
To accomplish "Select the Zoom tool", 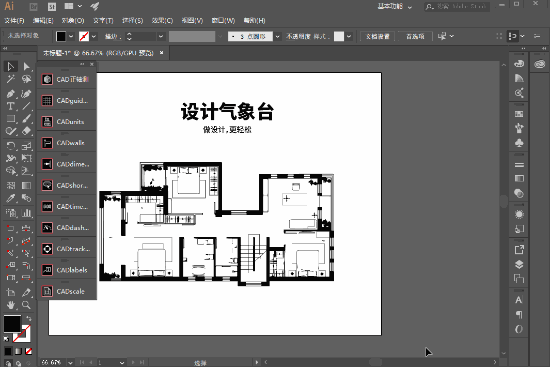I will coord(26,305).
